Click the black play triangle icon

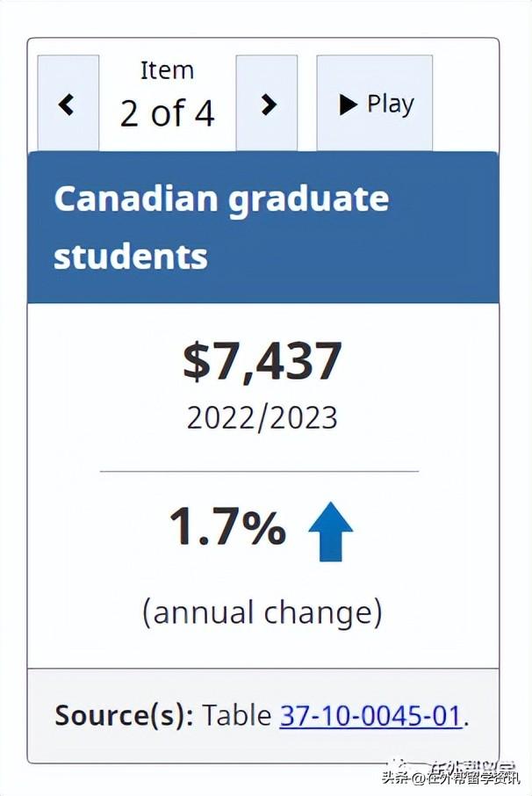click(x=349, y=105)
